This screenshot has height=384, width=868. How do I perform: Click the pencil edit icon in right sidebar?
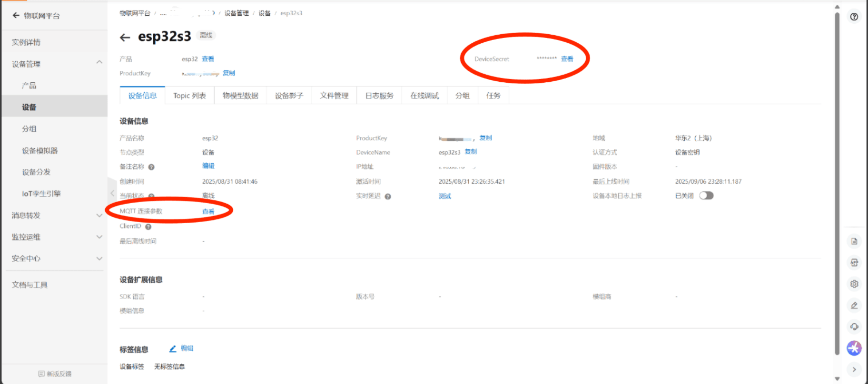click(854, 305)
